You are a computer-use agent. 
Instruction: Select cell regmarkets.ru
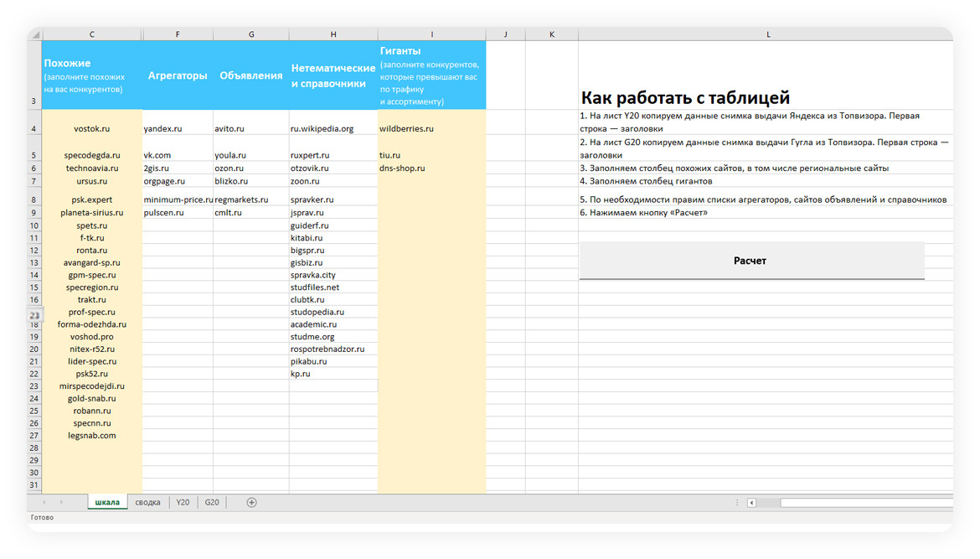pos(251,196)
